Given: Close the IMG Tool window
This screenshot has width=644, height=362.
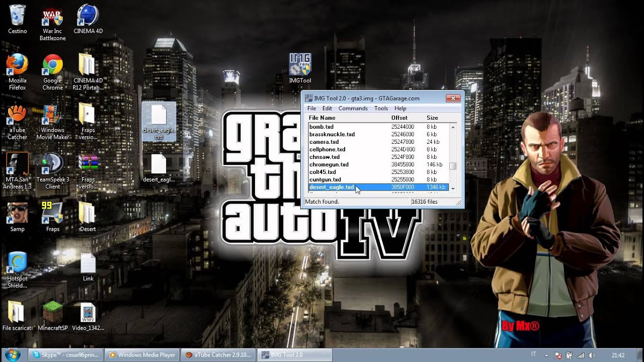Looking at the screenshot, I should coord(453,99).
